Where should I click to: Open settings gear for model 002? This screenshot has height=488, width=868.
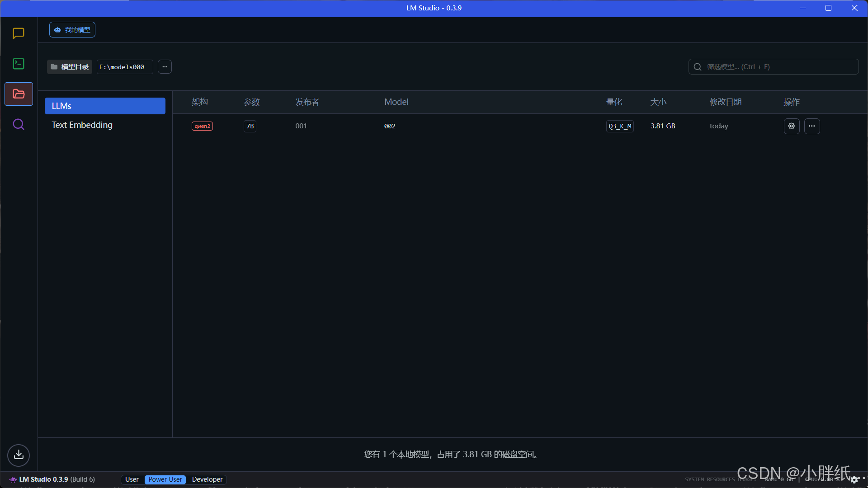pos(791,126)
